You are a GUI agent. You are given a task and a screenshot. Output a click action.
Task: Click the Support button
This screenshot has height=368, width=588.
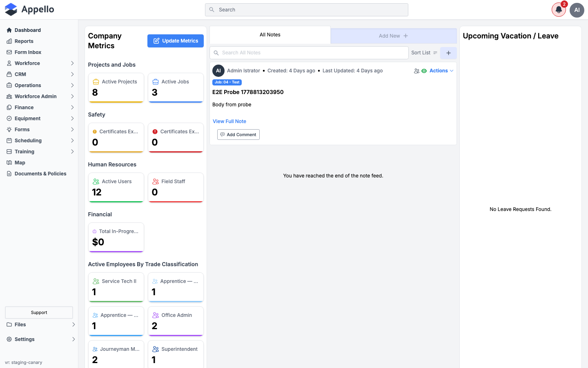pos(39,313)
